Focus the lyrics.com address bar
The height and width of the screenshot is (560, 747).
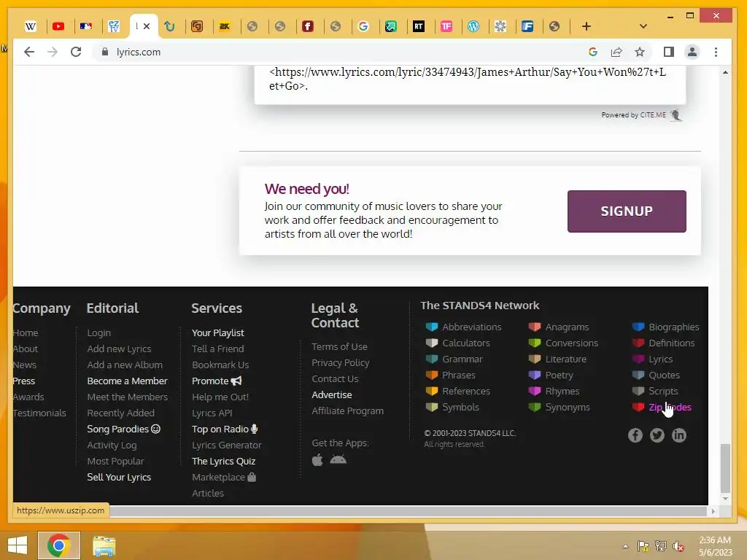click(x=333, y=52)
